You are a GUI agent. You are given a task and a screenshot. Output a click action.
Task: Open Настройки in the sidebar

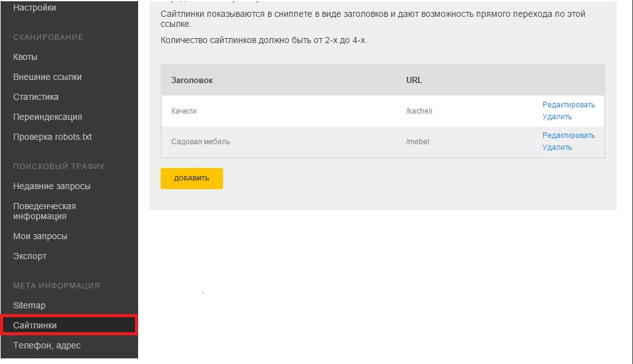click(34, 8)
